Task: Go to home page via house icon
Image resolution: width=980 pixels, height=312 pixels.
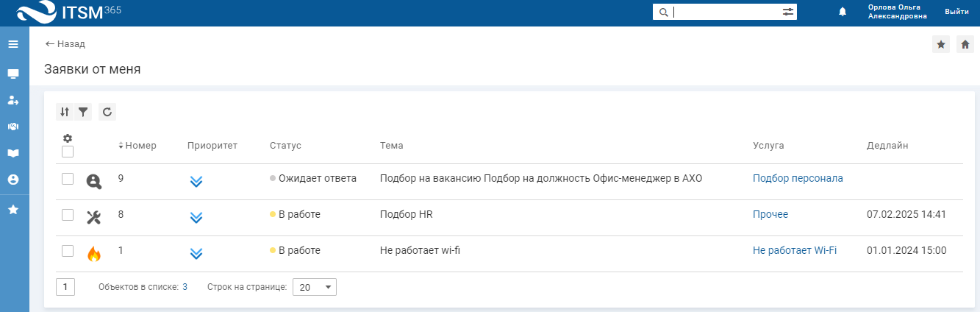Action: coord(965,44)
